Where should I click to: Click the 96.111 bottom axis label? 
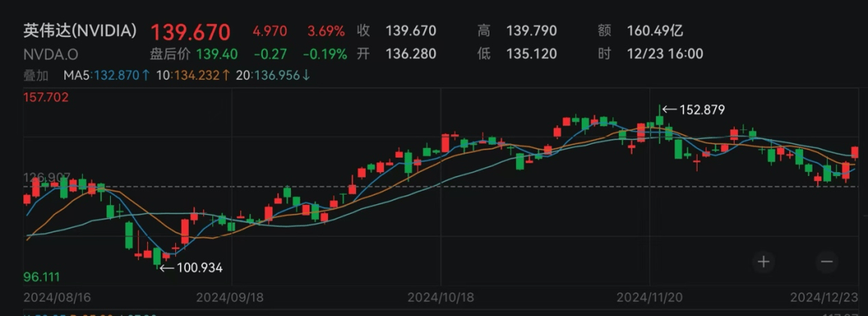(41, 277)
